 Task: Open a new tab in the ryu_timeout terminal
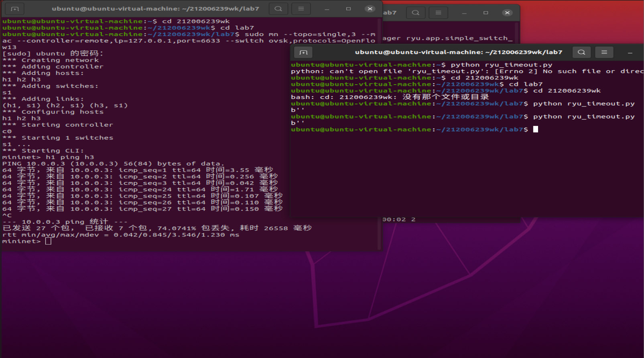[x=303, y=52]
